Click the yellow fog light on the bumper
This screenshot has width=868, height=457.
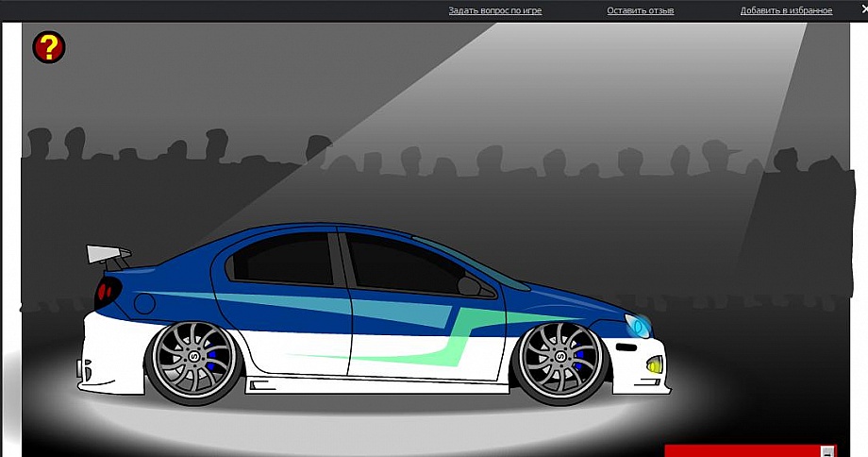pyautogui.click(x=655, y=365)
